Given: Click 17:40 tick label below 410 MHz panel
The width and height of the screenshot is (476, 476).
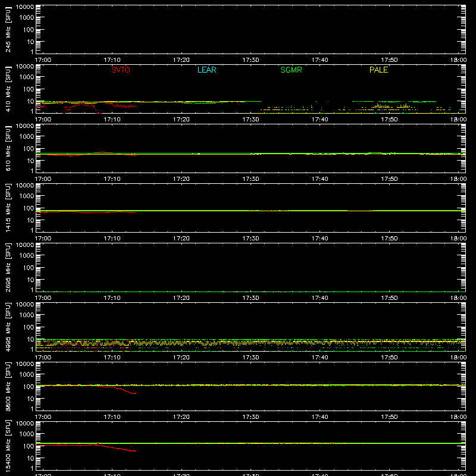Looking at the screenshot, I should click(320, 120).
